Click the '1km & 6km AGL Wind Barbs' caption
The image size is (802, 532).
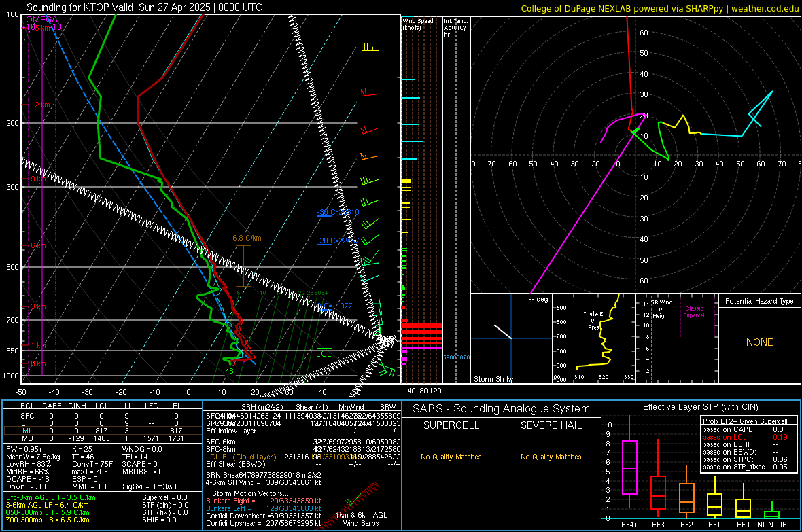[x=361, y=519]
